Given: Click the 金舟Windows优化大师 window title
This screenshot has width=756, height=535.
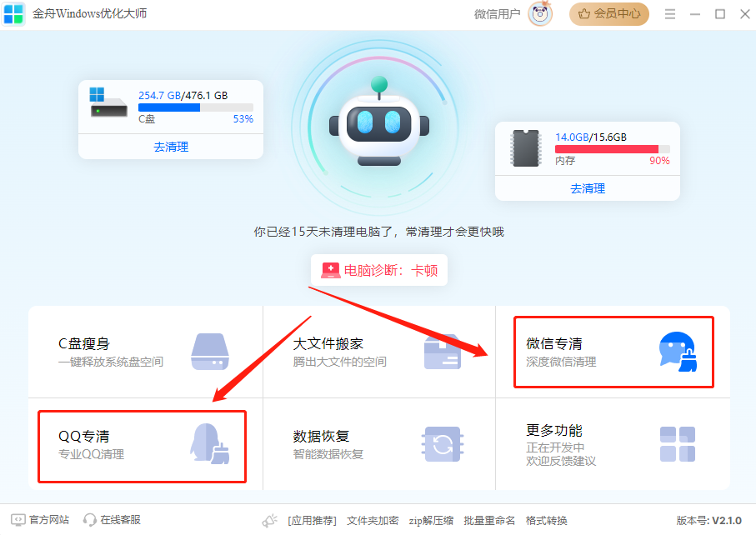Looking at the screenshot, I should tap(90, 13).
